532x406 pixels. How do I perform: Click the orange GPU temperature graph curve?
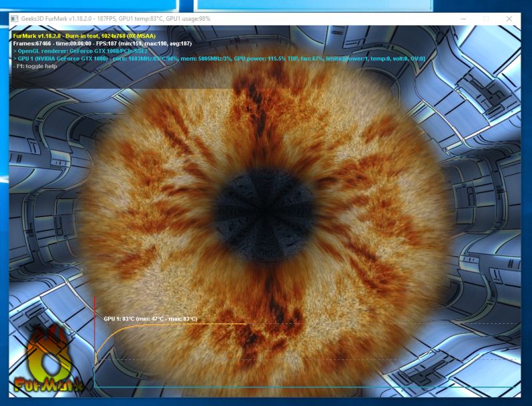pos(170,325)
